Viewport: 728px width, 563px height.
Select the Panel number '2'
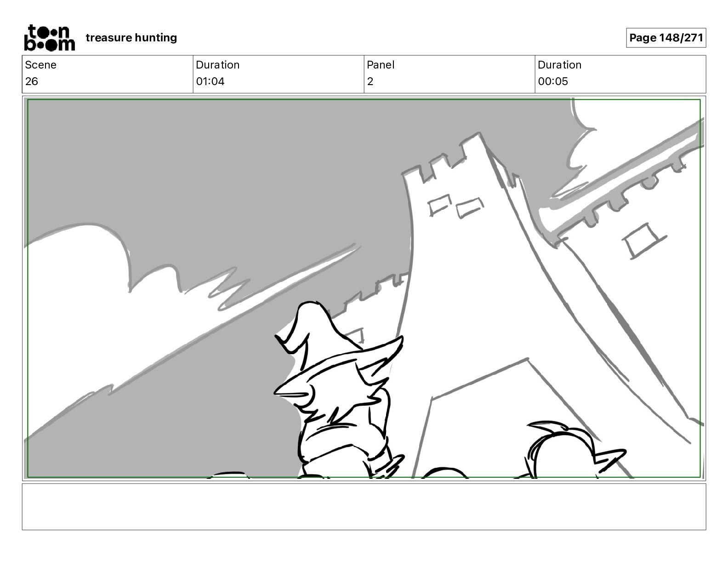click(370, 81)
